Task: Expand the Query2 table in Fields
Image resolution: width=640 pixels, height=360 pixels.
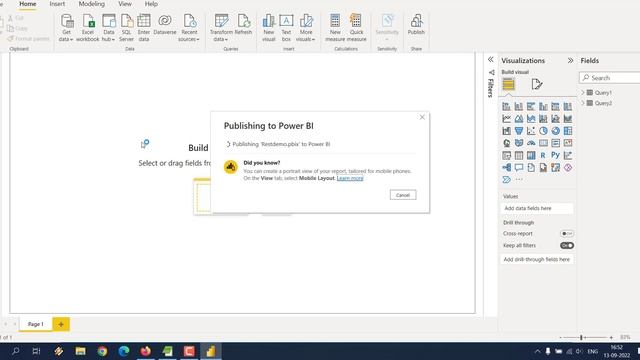Action: [583, 103]
